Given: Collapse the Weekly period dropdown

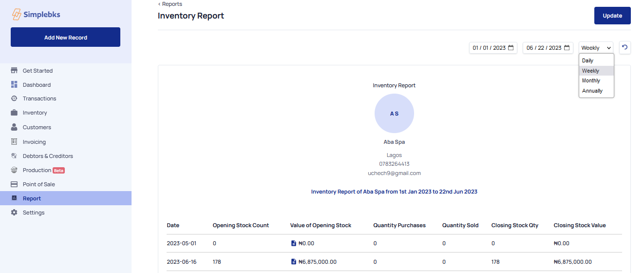Looking at the screenshot, I should point(596,48).
